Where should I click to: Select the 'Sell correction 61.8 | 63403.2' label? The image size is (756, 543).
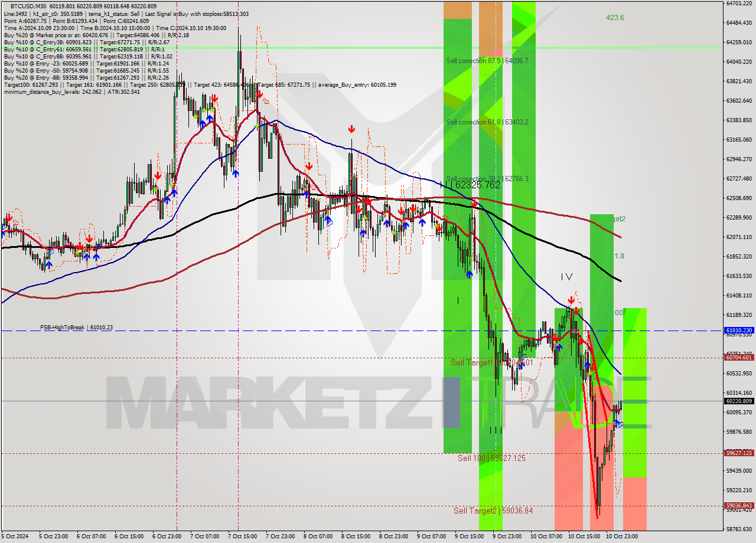pos(487,122)
